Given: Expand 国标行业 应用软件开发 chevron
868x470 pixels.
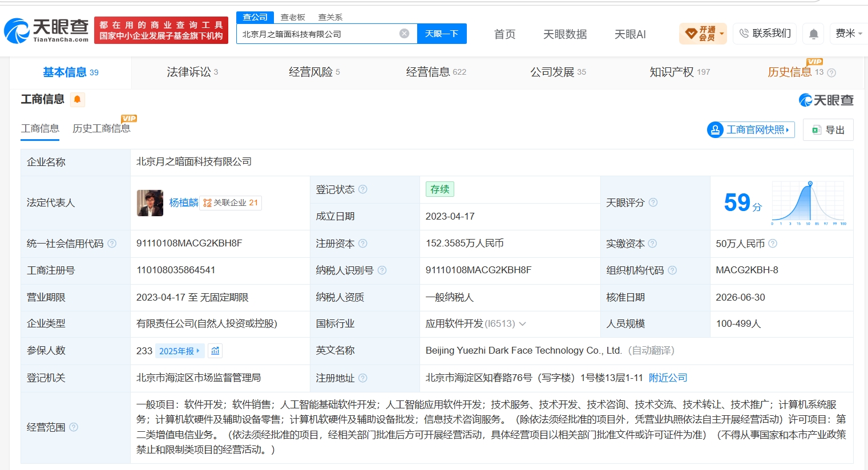Looking at the screenshot, I should click(x=522, y=324).
